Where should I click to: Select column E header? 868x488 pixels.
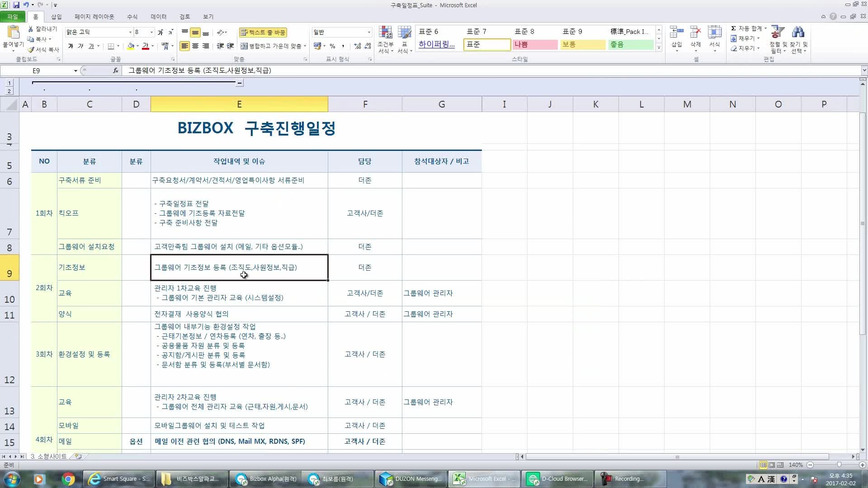[239, 104]
